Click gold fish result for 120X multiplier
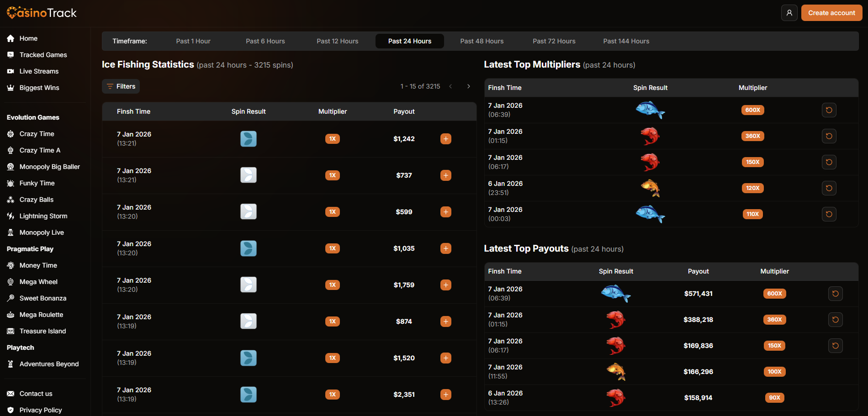Image resolution: width=868 pixels, height=416 pixels. pyautogui.click(x=651, y=188)
